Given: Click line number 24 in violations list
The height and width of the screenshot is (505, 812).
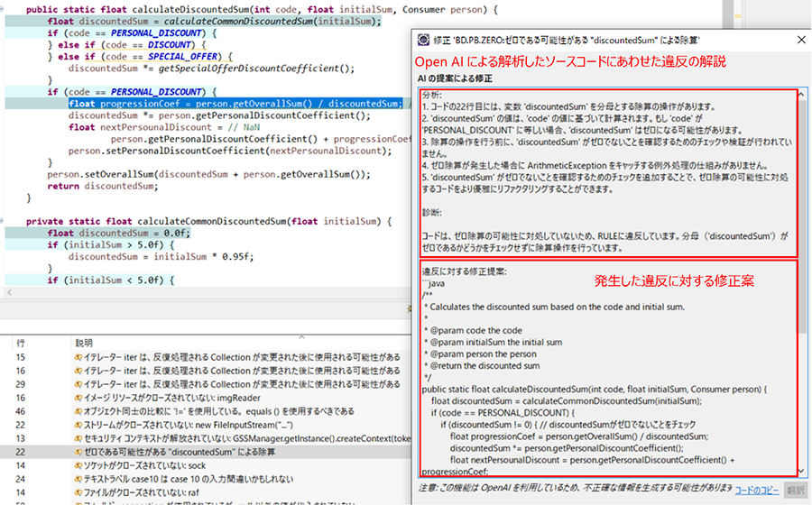Looking at the screenshot, I should pos(21,479).
